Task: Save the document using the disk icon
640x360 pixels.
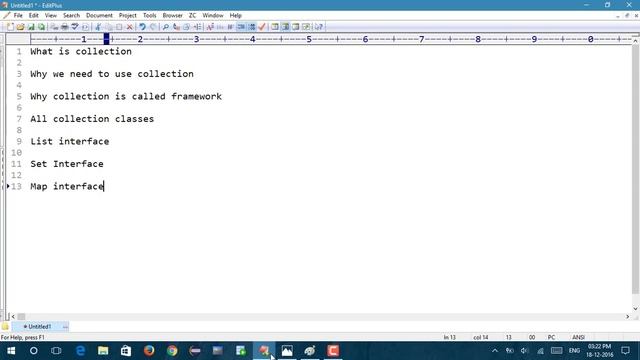Action: click(x=31, y=27)
